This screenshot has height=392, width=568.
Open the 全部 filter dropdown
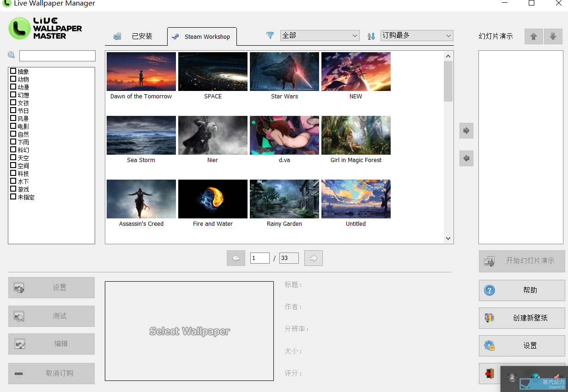click(320, 36)
